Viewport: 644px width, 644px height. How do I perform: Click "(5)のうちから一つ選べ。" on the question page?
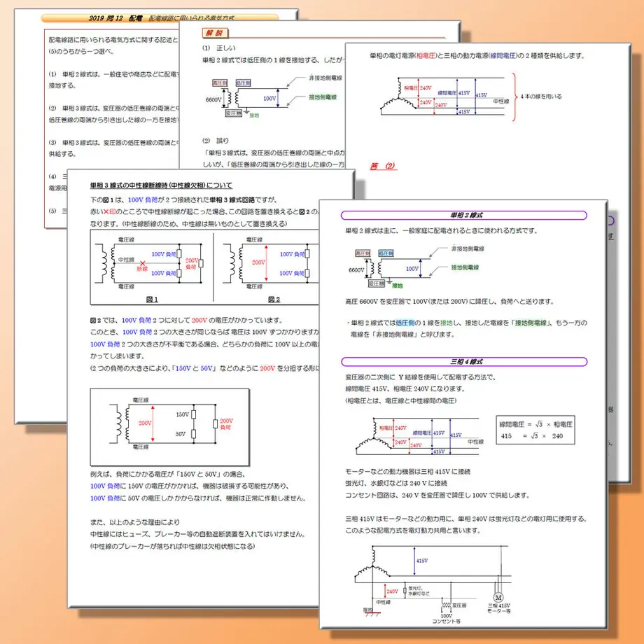81,52
